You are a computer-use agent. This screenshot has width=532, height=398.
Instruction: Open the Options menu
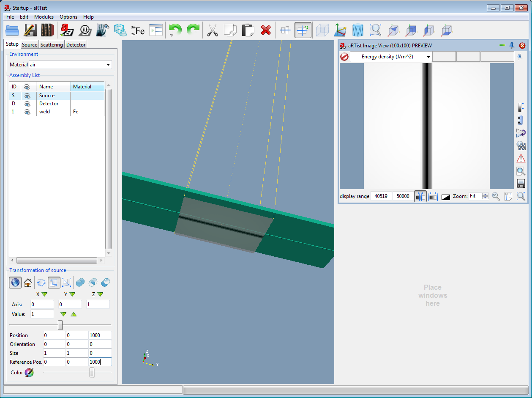(68, 17)
